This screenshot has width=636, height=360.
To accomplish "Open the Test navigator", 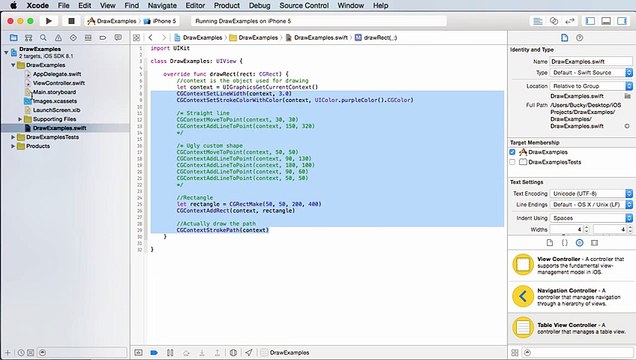I will click(73, 38).
